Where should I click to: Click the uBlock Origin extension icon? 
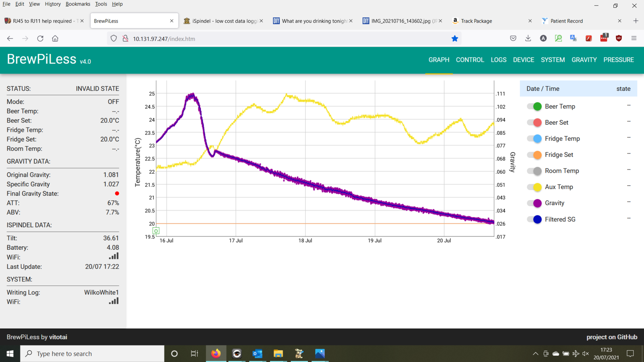tap(619, 39)
